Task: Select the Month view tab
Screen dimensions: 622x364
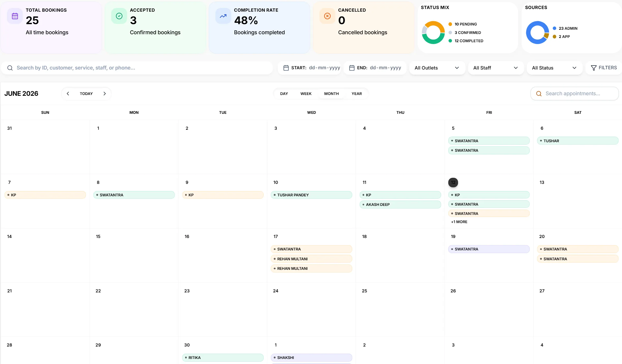Action: [x=331, y=94]
